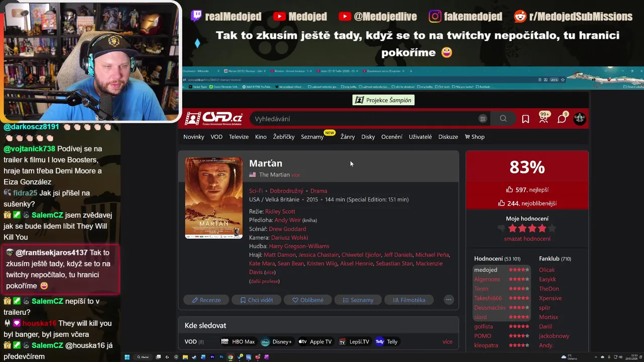This screenshot has width=644, height=362.
Task: Open Seznamy in the top navigation
Action: click(312, 137)
